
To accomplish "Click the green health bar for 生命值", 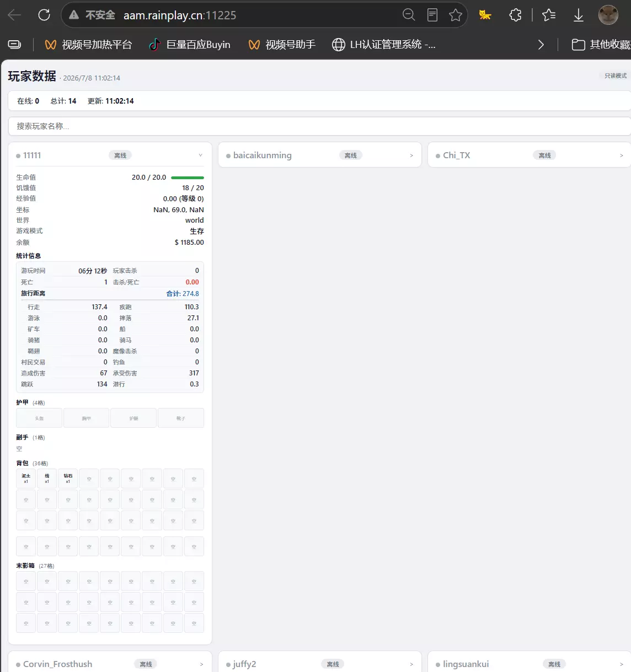I will [x=188, y=178].
